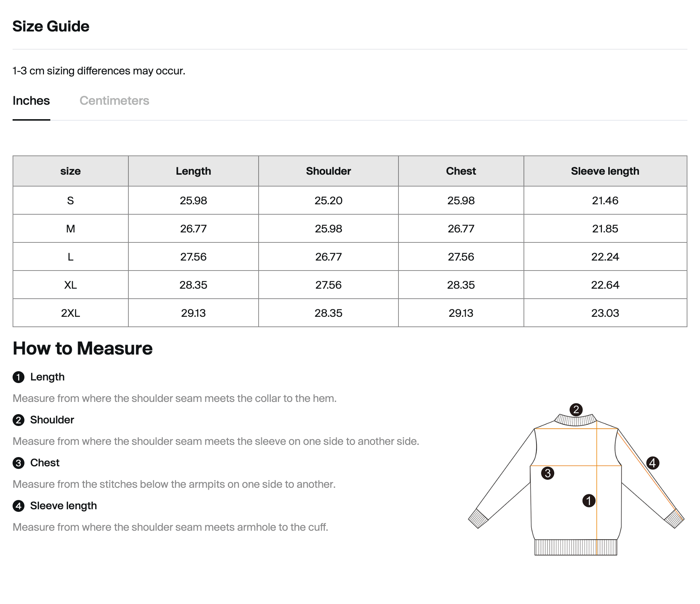Click the Size Guide heading
Viewport: 700px width, 604px height.
coord(51,26)
